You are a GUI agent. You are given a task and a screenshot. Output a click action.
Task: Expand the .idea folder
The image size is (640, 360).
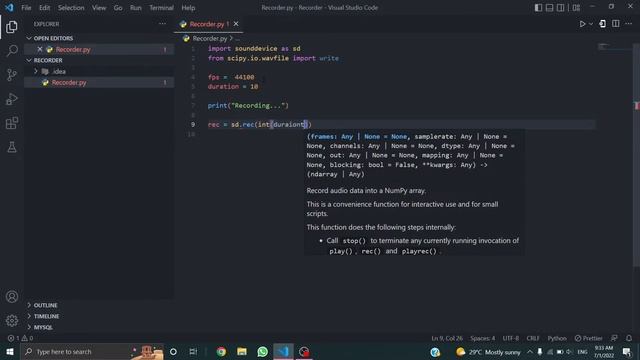tap(58, 71)
